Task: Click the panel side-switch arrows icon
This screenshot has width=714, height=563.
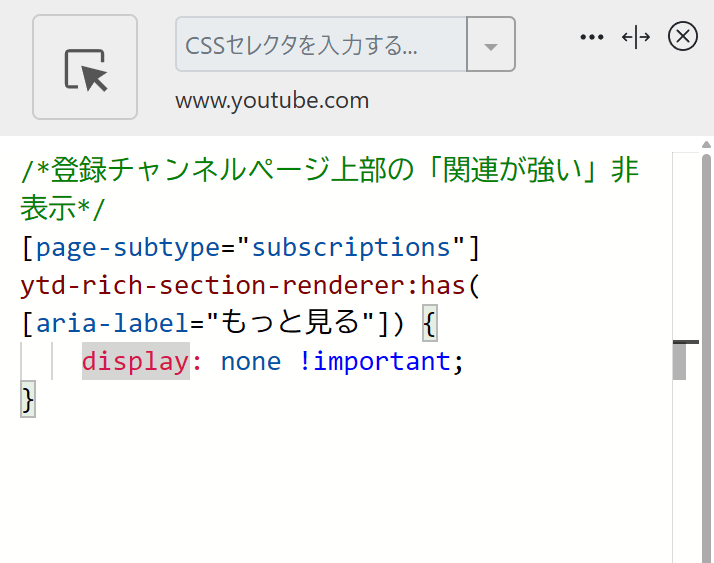Action: click(636, 37)
